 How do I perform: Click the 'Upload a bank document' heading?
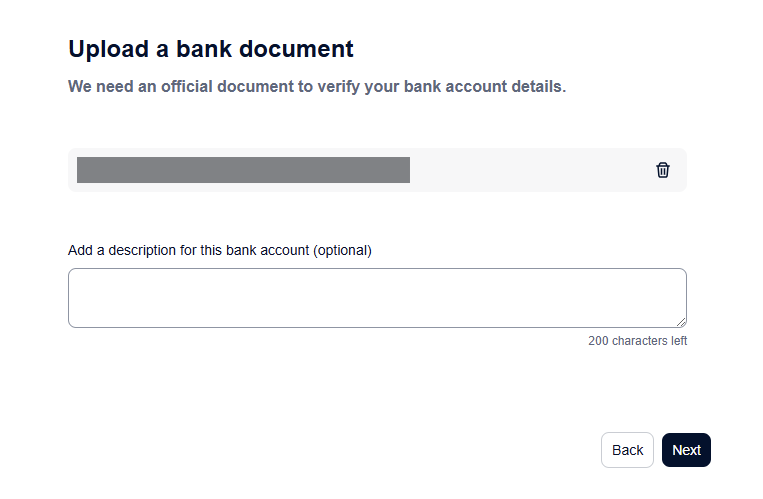[x=211, y=49]
